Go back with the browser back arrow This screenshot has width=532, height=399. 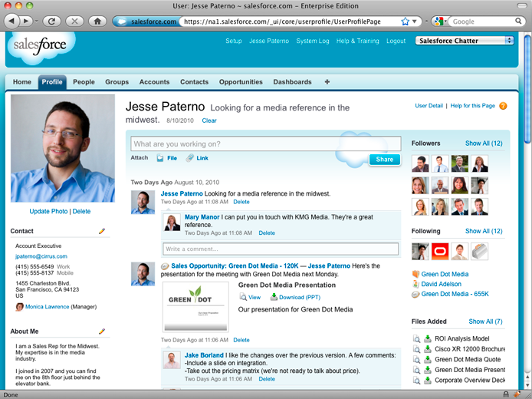point(11,21)
